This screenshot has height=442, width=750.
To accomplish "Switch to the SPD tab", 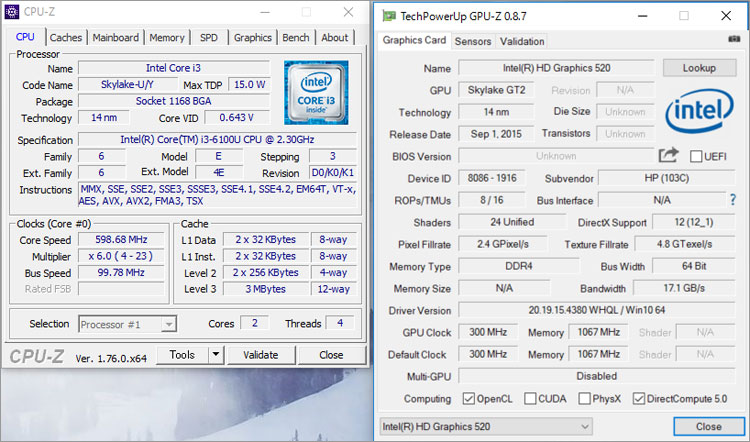I will click(209, 37).
